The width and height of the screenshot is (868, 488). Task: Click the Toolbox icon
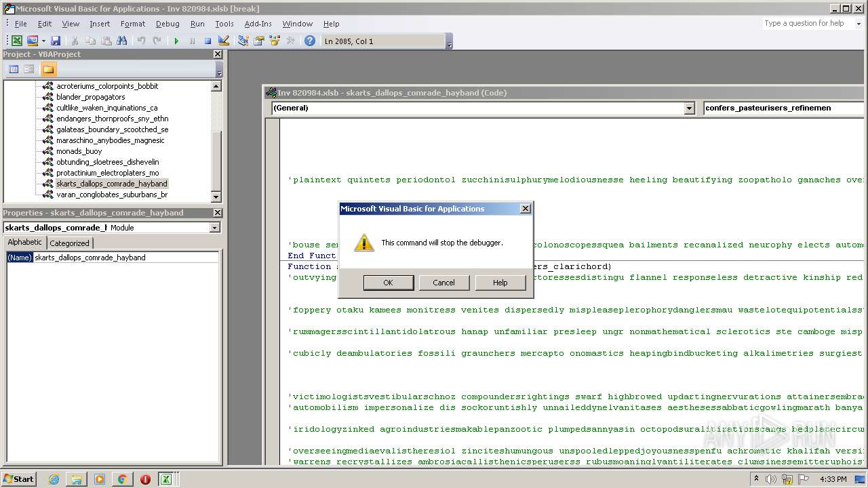[291, 41]
